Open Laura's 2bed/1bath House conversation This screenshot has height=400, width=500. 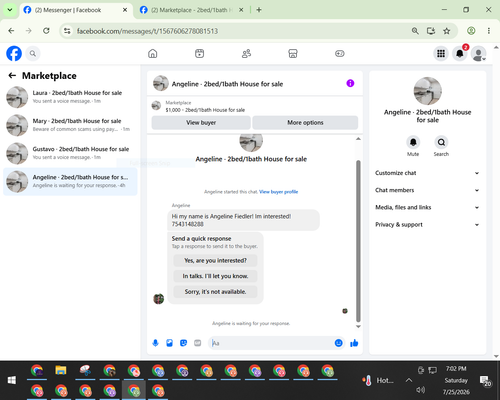click(70, 97)
